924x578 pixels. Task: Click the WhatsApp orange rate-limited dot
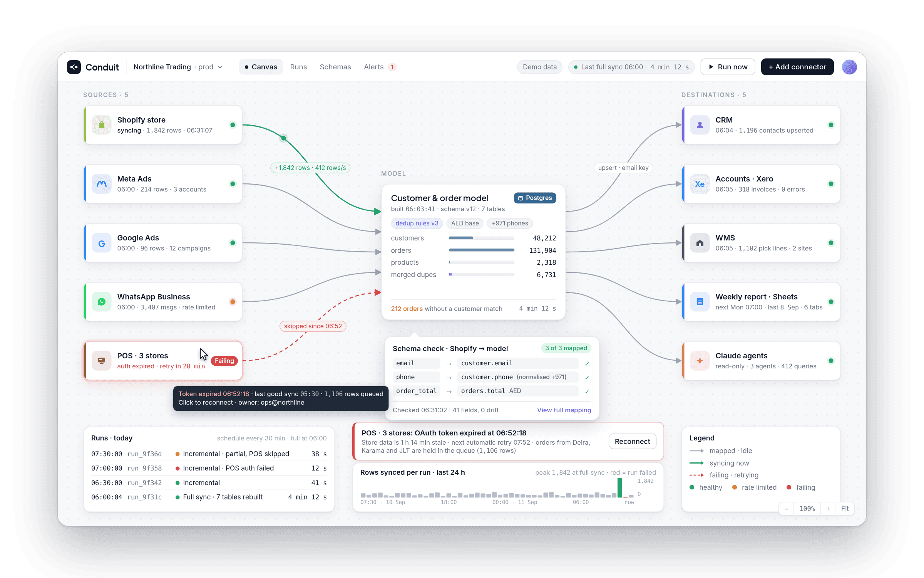233,302
